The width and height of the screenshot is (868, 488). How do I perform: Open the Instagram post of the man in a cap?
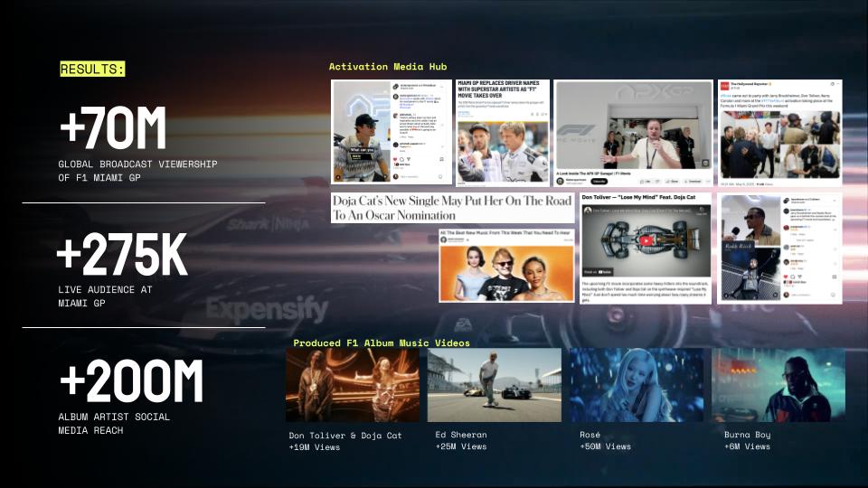coord(392,132)
